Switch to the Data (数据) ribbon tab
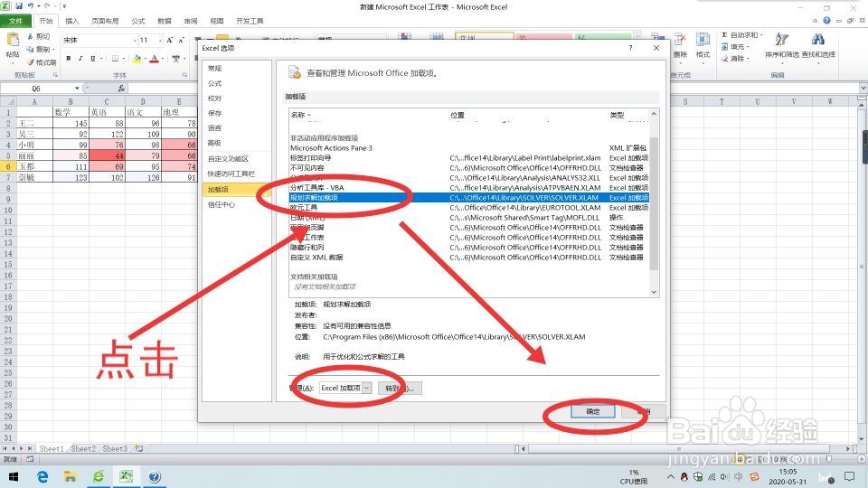Image resolution: width=868 pixels, height=488 pixels. pos(165,21)
